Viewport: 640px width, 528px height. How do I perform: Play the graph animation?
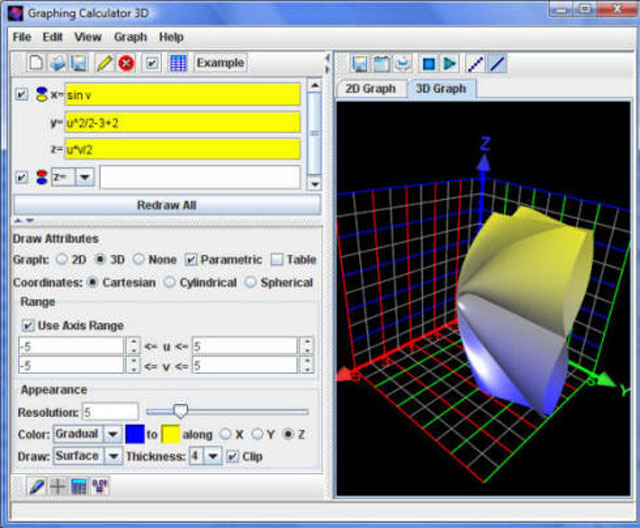450,64
